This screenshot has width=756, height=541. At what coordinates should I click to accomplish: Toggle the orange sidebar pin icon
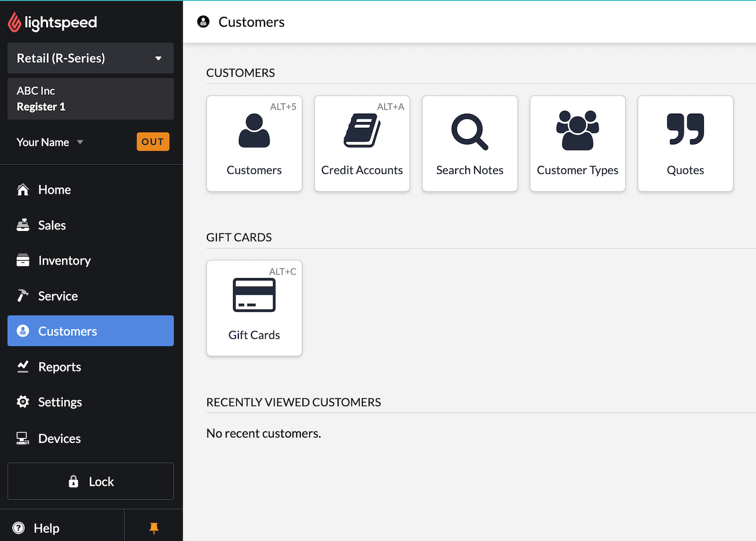(154, 528)
